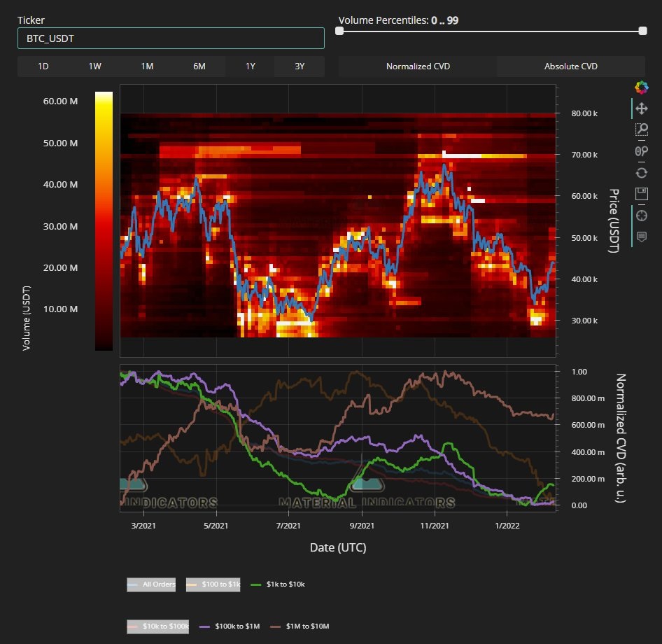
Task: Click the 50.00 k price axis label
Action: (584, 238)
